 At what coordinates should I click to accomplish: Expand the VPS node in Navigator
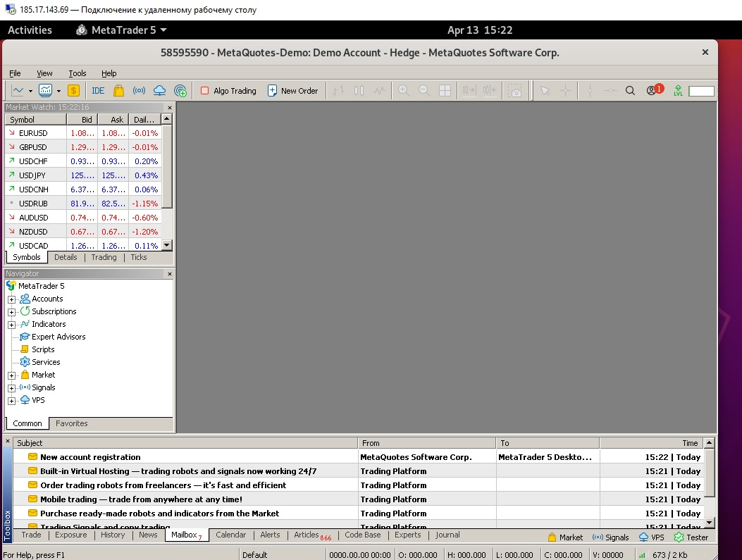pos(11,401)
